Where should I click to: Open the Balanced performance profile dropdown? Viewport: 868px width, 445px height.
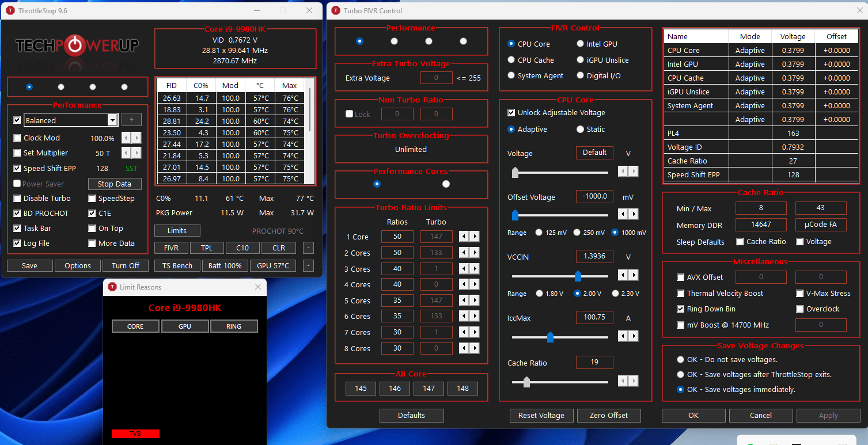click(x=113, y=120)
